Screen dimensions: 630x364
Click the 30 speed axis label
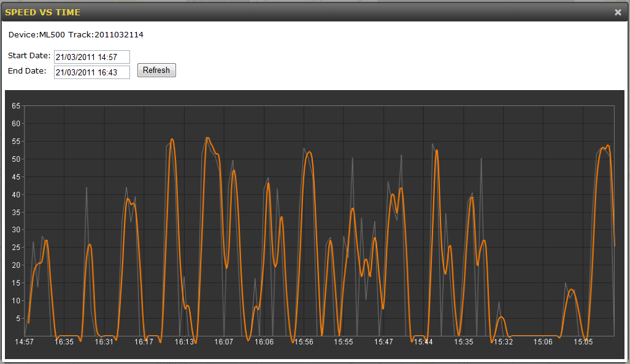click(x=16, y=230)
